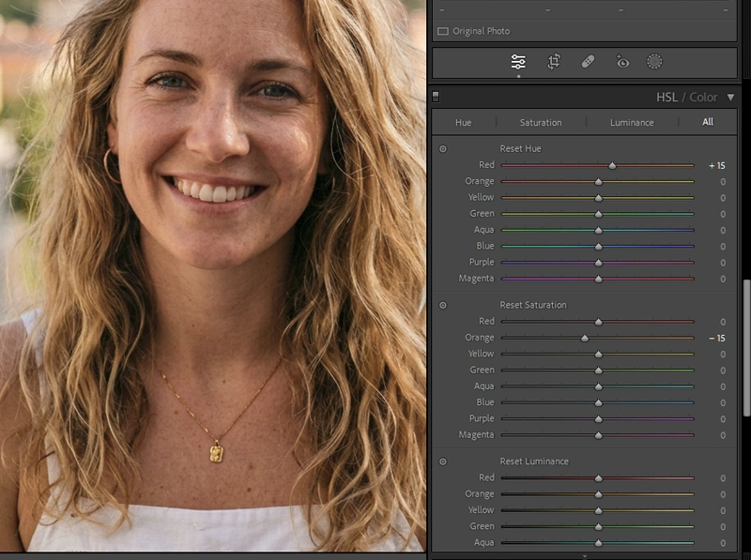The image size is (751, 560).
Task: Click the 'Magenta' label under Saturation
Action: 476,434
